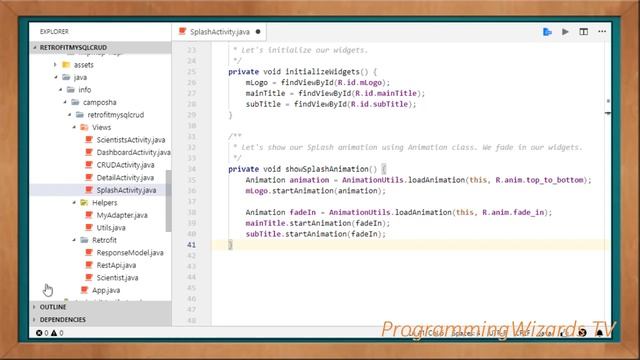This screenshot has width=640, height=360.
Task: Expand the OUTLINE panel
Action: [100, 307]
